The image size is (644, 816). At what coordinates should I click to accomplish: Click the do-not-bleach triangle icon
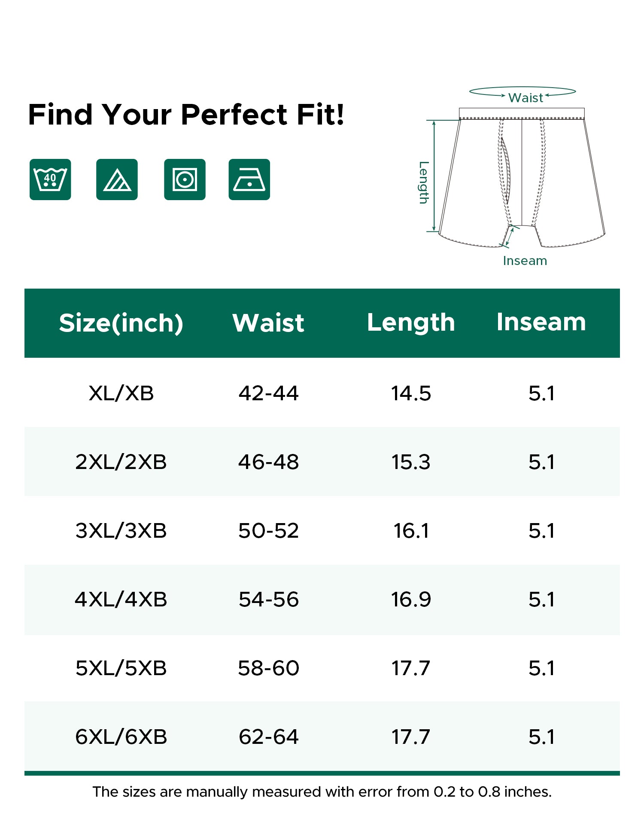pyautogui.click(x=117, y=180)
